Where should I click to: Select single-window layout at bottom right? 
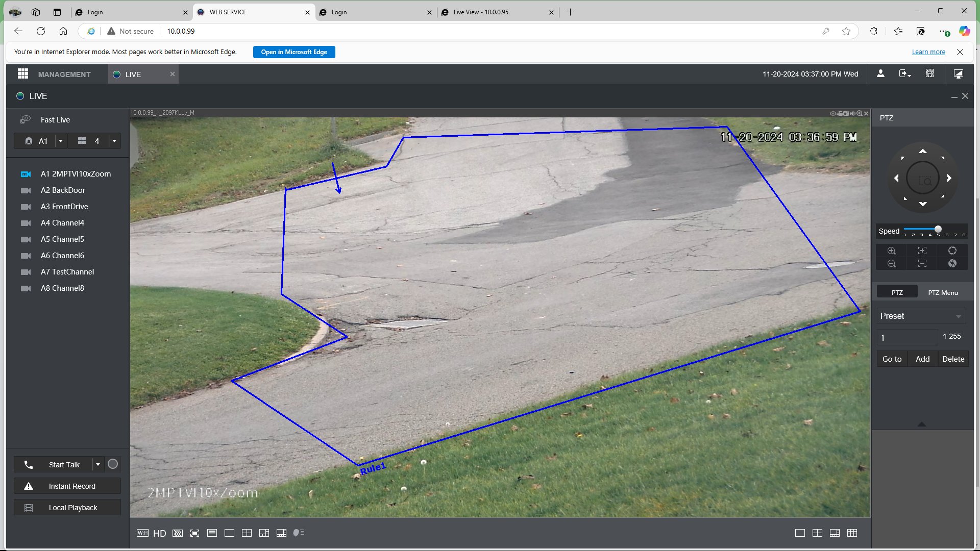[x=800, y=533]
